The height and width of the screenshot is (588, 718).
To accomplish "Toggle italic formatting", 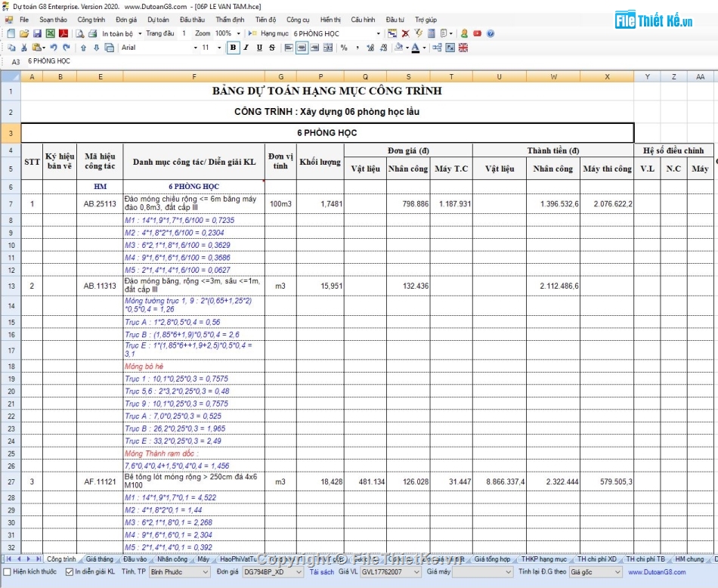I will point(246,48).
